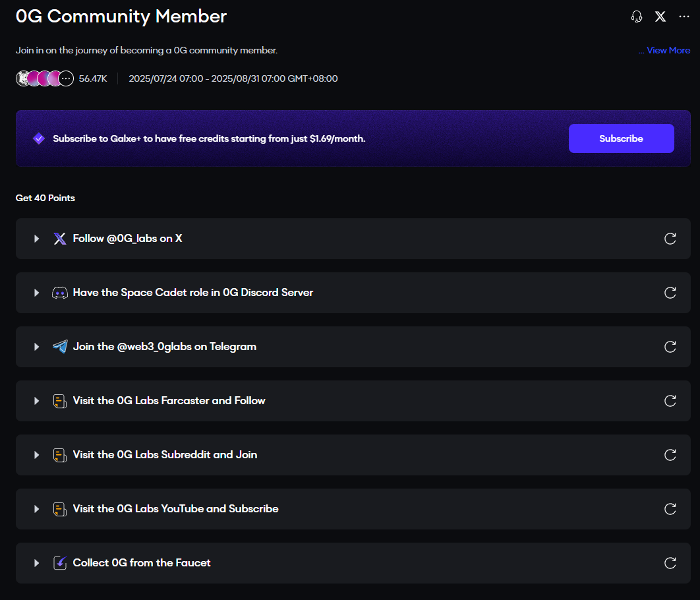Click Visit the 0G Labs YouTube title

[x=175, y=508]
